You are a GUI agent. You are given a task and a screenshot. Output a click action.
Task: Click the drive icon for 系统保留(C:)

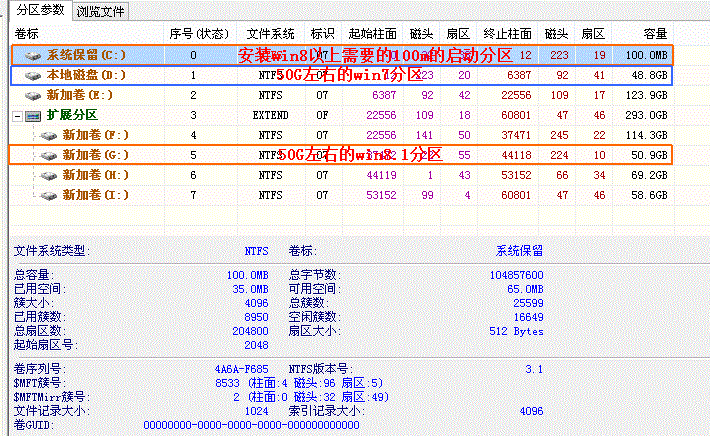pyautogui.click(x=33, y=56)
